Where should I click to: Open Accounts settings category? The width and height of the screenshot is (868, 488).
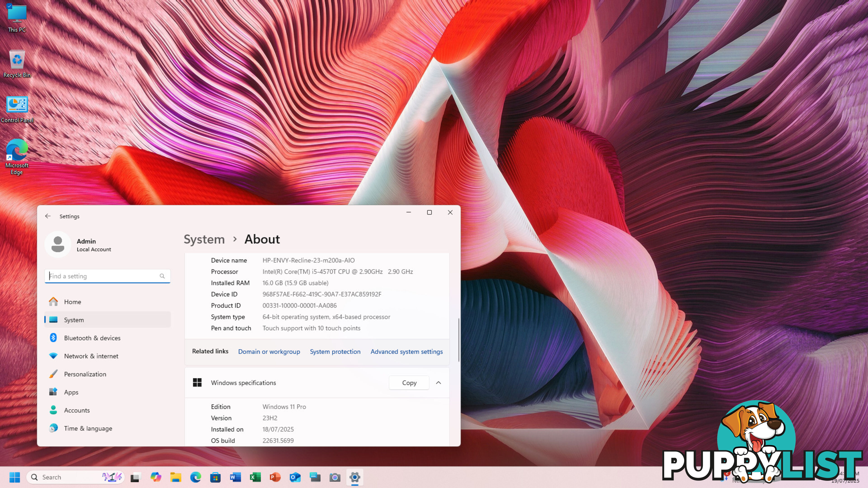[x=107, y=410]
